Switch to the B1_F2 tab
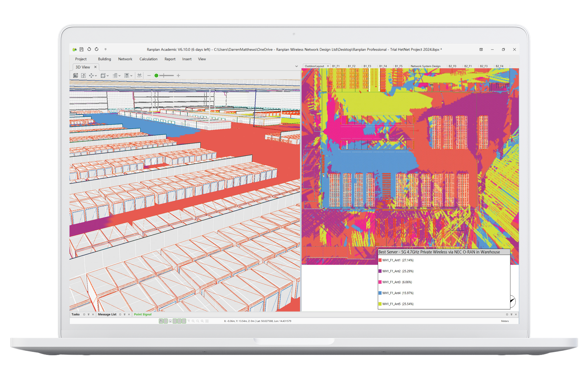Viewport: 588px width, 380px height. [x=352, y=66]
